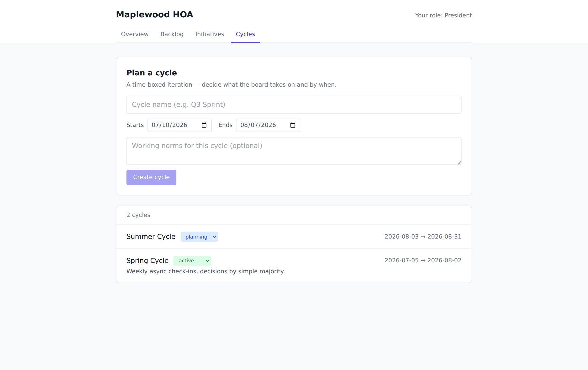Screen dimensions: 588x370
Task: Switch to the Backlog tab
Action: pos(172,34)
